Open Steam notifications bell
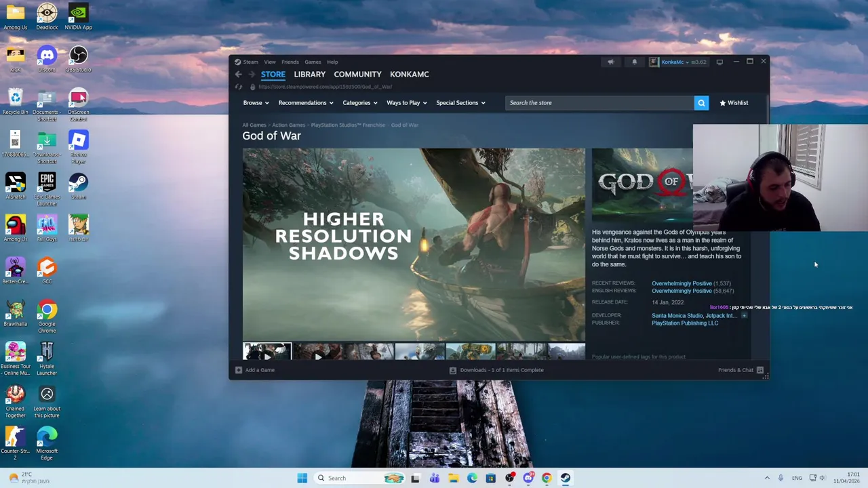Image resolution: width=868 pixels, height=488 pixels. pyautogui.click(x=635, y=62)
